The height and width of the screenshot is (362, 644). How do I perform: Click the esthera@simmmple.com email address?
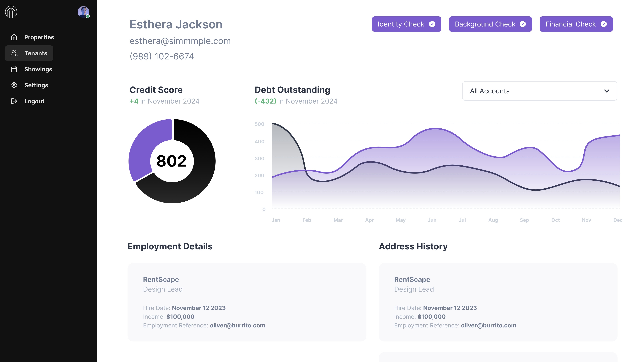180,41
